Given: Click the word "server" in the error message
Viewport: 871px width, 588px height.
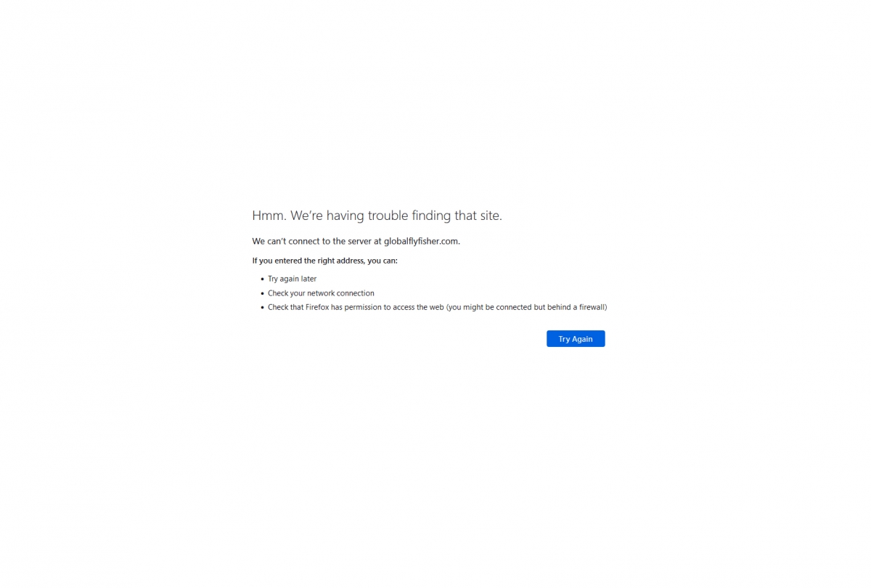Looking at the screenshot, I should (x=360, y=241).
